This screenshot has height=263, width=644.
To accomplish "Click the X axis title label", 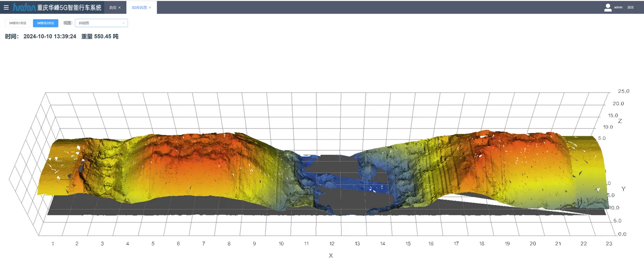I will point(331,255).
